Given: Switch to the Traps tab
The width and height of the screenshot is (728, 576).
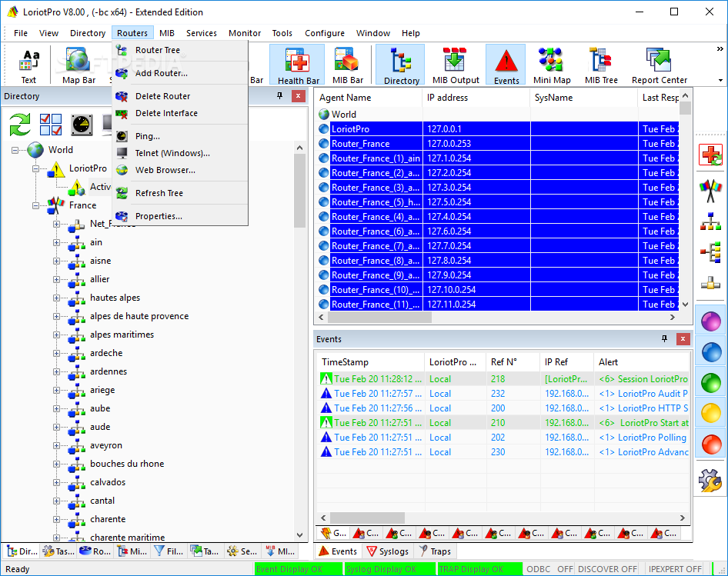Looking at the screenshot, I should point(435,551).
